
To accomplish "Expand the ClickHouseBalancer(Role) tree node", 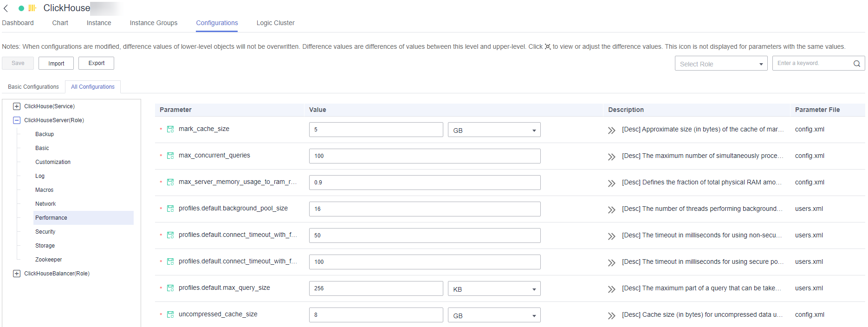I will coord(17,274).
